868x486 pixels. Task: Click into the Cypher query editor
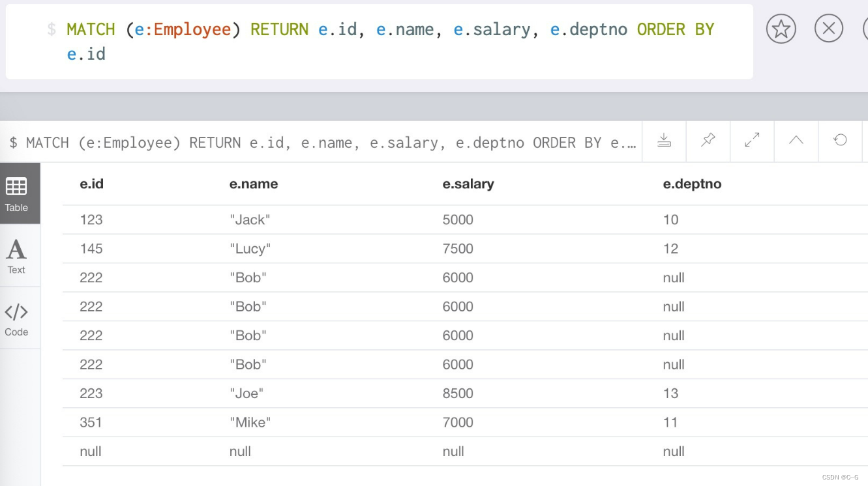click(x=390, y=41)
